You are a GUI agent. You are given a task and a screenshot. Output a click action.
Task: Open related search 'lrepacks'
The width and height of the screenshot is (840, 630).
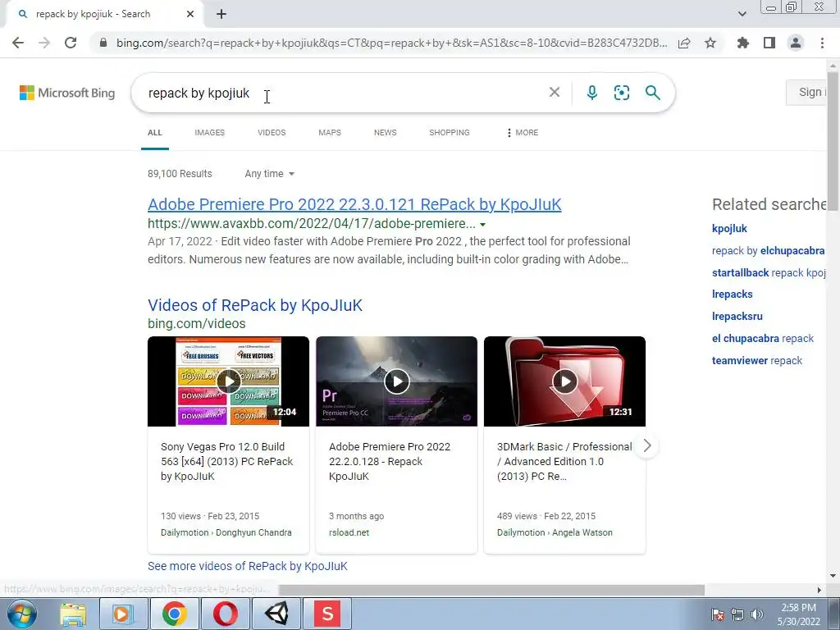point(732,294)
